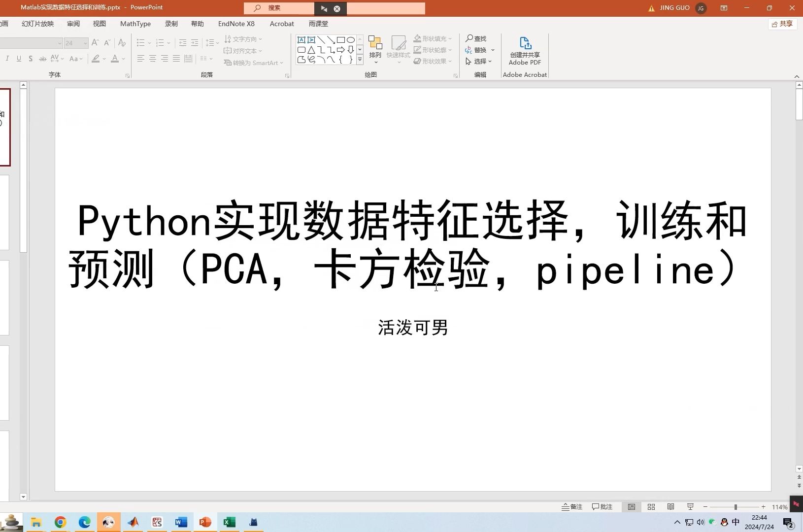Open the Acrobat tab
This screenshot has width=803, height=532.
point(282,24)
